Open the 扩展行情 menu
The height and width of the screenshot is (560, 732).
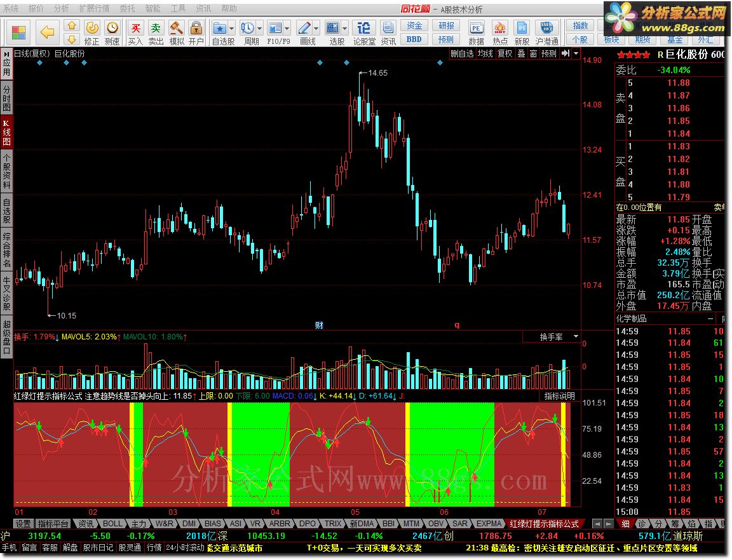[x=94, y=8]
